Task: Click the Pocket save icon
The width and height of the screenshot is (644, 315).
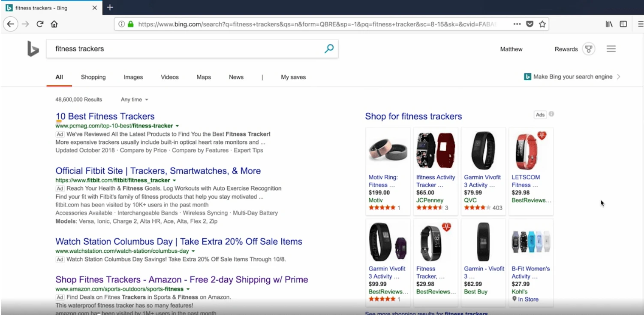Action: pyautogui.click(x=530, y=24)
